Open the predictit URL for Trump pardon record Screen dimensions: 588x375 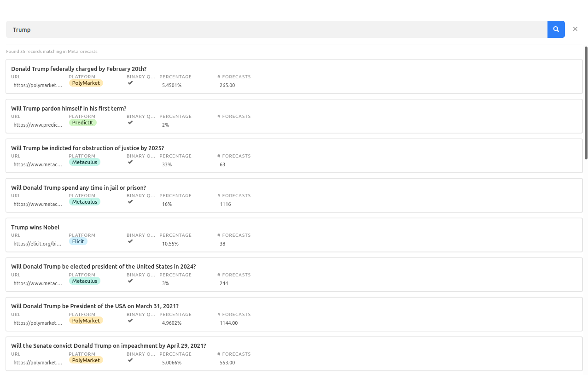(38, 125)
